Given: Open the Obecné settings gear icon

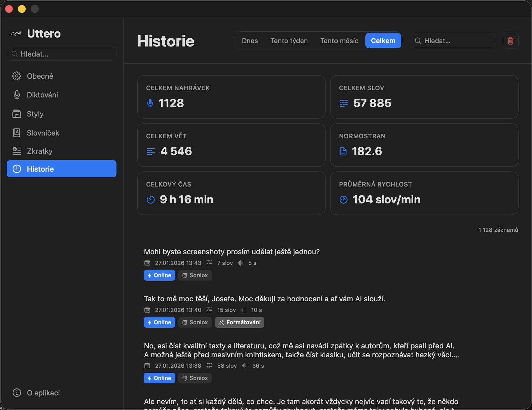Looking at the screenshot, I should coord(17,76).
